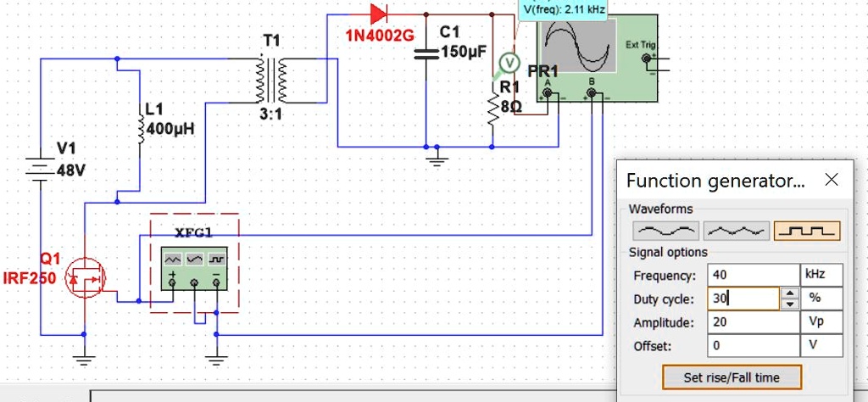Viewport: 868px width, 402px height.
Task: Select the T1 transformer symbol
Action: pyautogui.click(x=271, y=80)
